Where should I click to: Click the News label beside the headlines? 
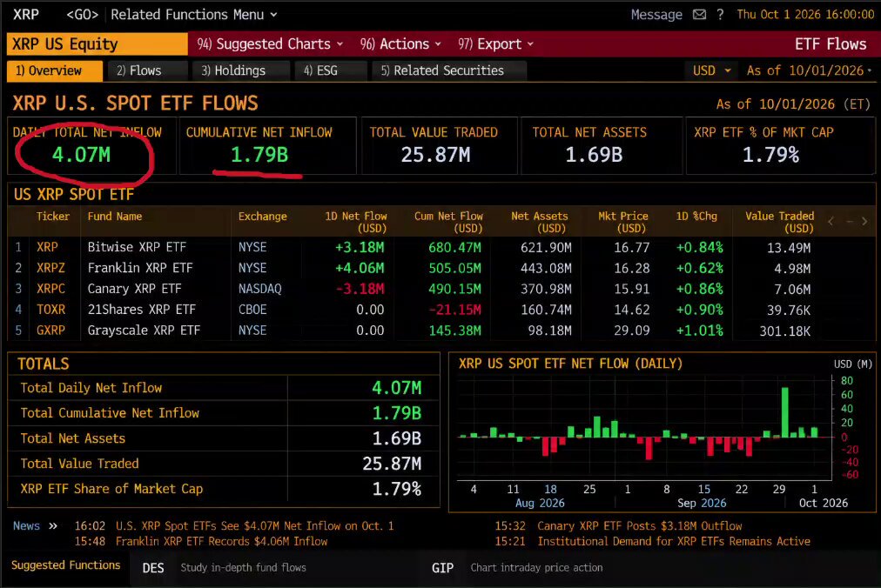(26, 526)
